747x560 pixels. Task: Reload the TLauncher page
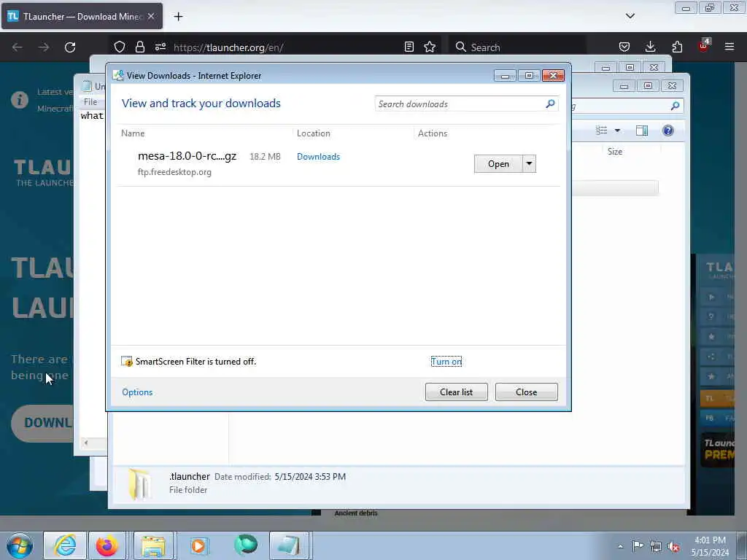(x=70, y=47)
